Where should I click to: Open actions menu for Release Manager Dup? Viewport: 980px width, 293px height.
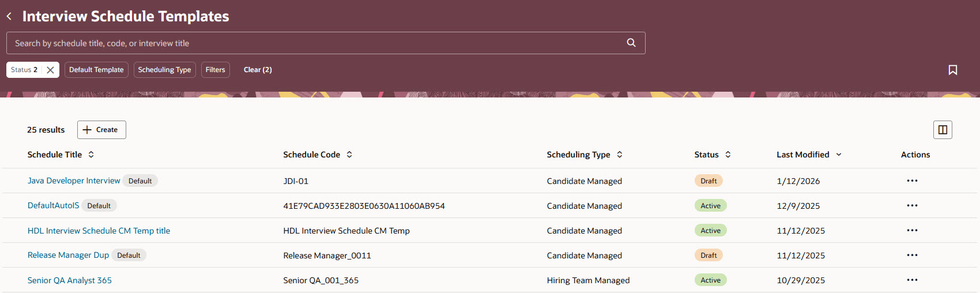point(912,255)
